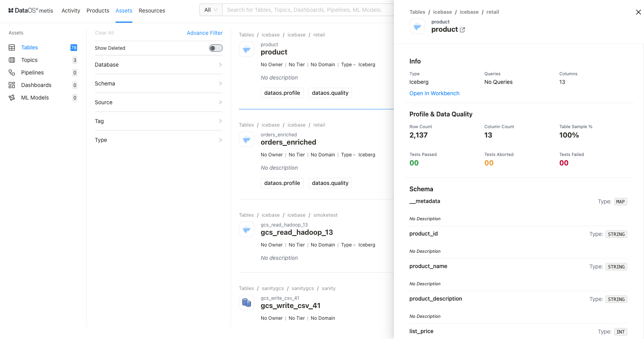Click the INT type badge for list_price
The height and width of the screenshot is (339, 644).
pyautogui.click(x=621, y=332)
